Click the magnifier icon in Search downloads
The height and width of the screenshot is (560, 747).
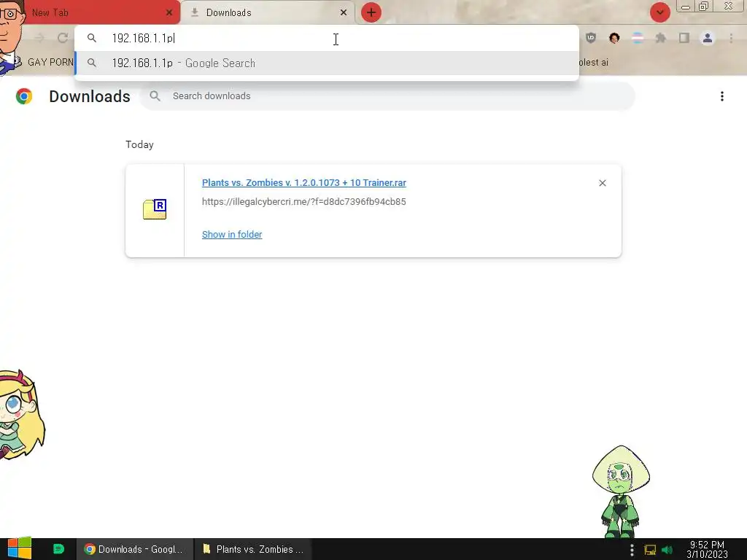[155, 96]
